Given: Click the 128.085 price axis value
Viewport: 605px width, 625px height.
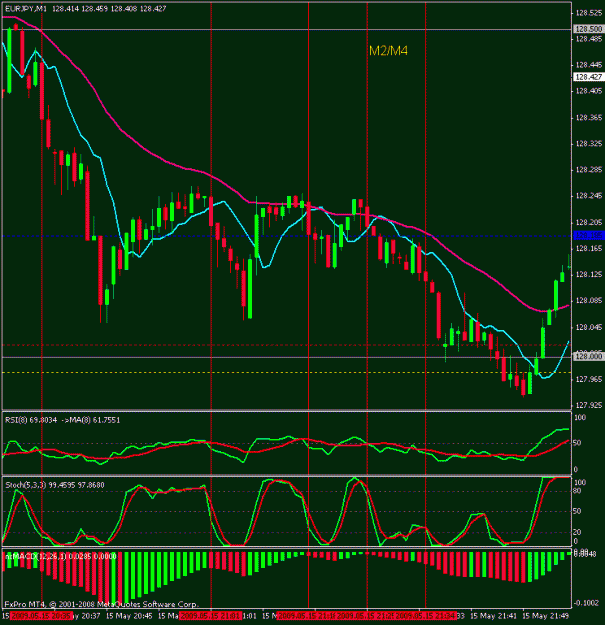Looking at the screenshot, I should tap(589, 301).
